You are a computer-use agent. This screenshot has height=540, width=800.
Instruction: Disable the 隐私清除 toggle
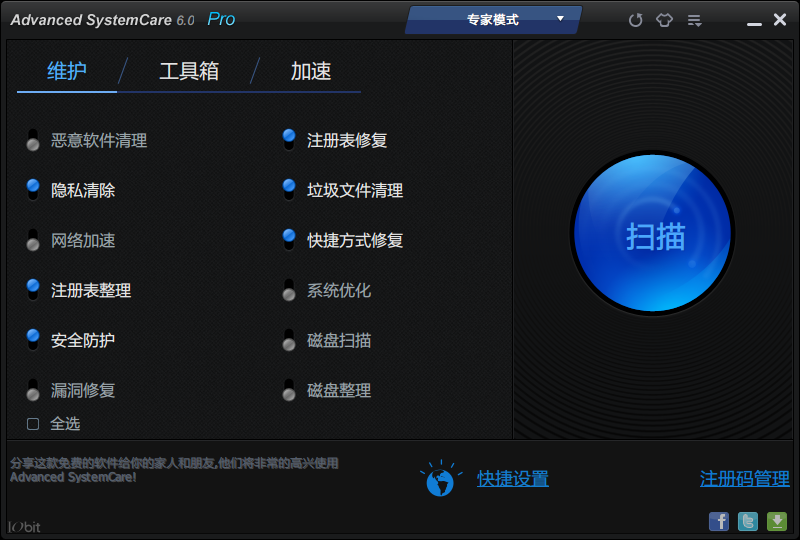coord(33,190)
